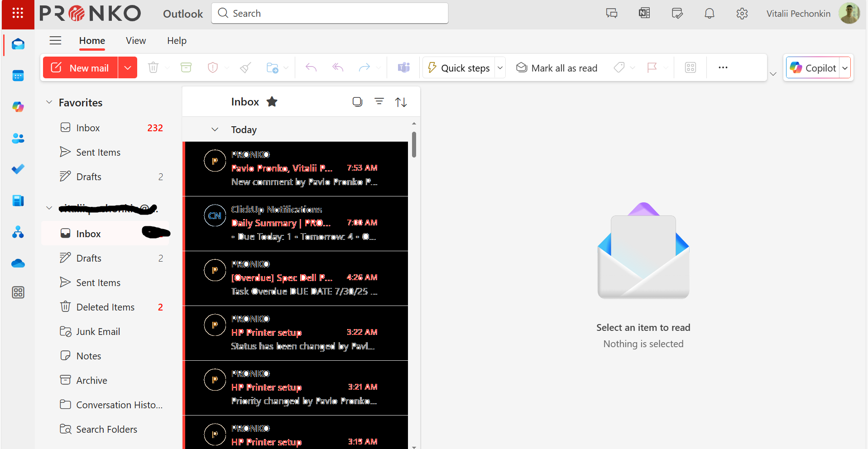Click the Sweep broom icon

pos(245,68)
